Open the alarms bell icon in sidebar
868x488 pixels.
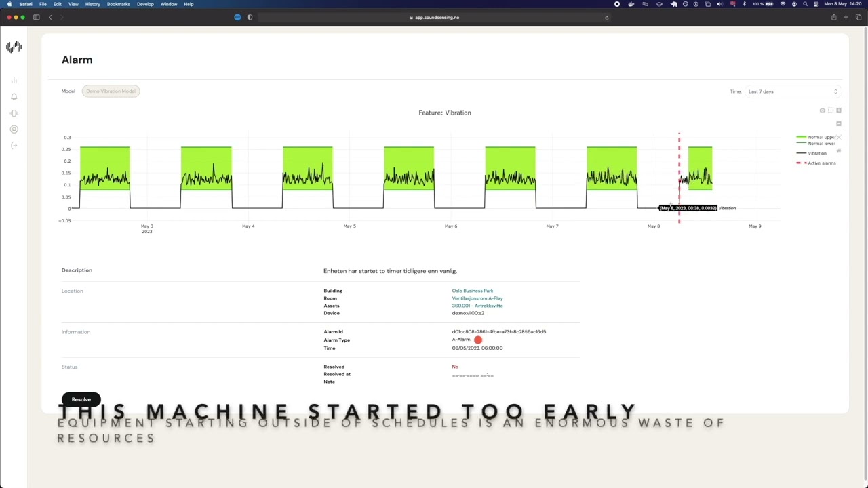[x=14, y=97]
